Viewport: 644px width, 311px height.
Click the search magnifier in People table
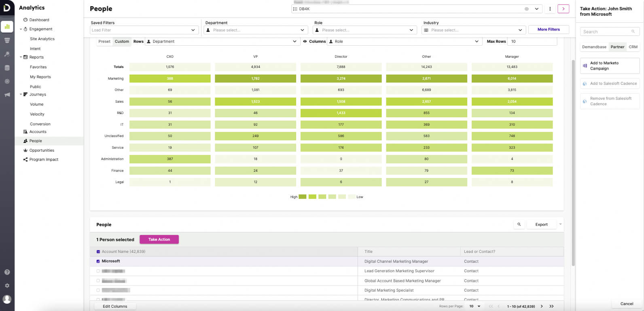(519, 224)
